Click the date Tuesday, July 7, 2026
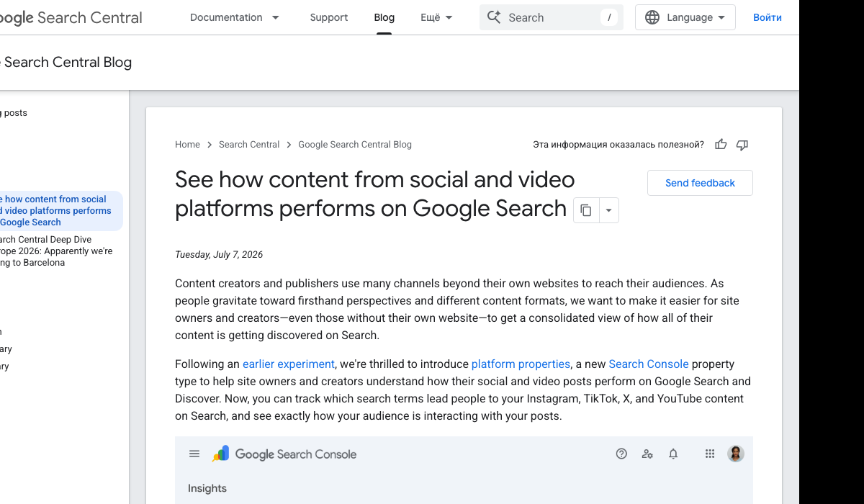Screen dimensions: 864x504 [x=219, y=255]
